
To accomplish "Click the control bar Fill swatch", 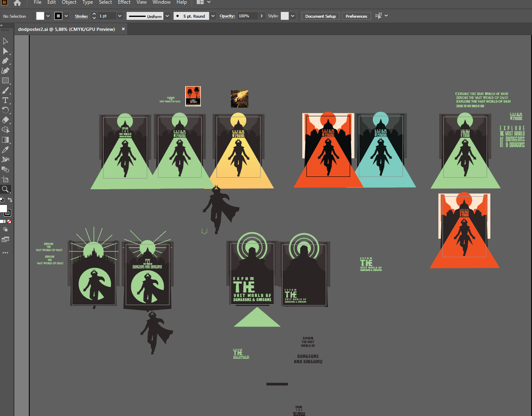I will pyautogui.click(x=40, y=16).
